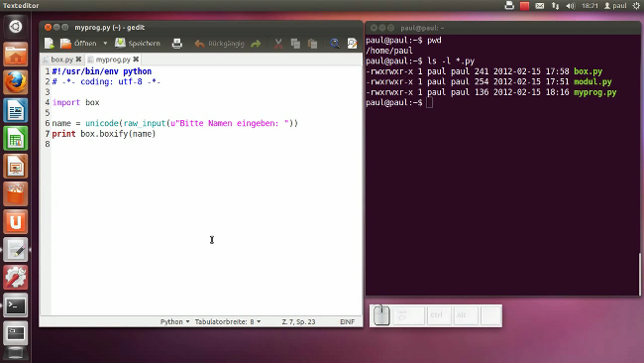Select the Terminal icon in the launcher
Screen dimensions: 644x363
tap(16, 305)
